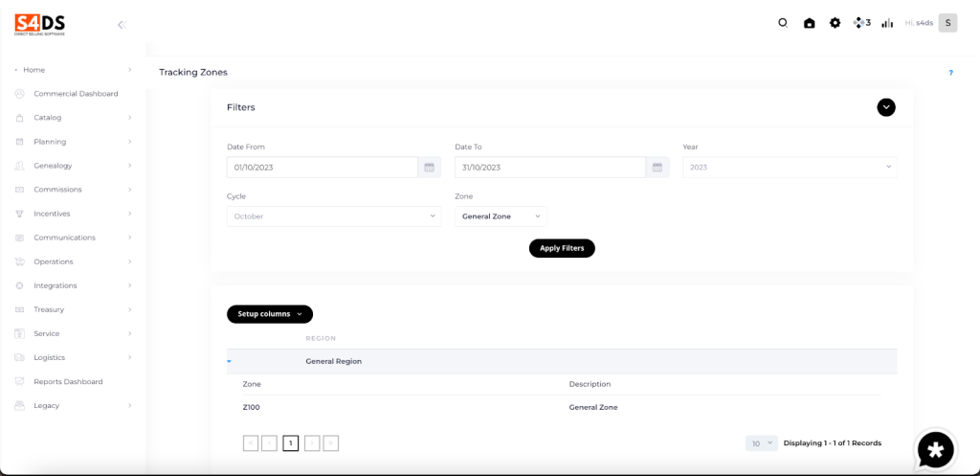980x476 pixels.
Task: Open calendar picker for Date From
Action: click(430, 168)
